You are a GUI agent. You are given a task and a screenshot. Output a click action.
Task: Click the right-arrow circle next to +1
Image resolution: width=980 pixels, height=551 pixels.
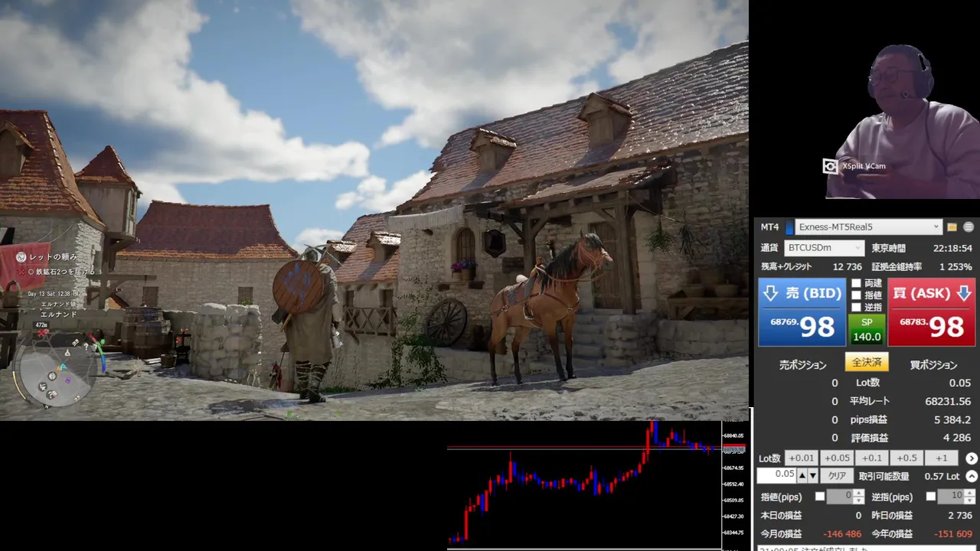pos(972,458)
